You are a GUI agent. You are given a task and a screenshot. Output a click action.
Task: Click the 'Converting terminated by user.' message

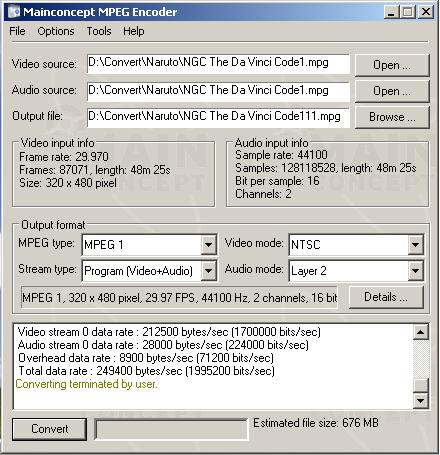(x=86, y=384)
